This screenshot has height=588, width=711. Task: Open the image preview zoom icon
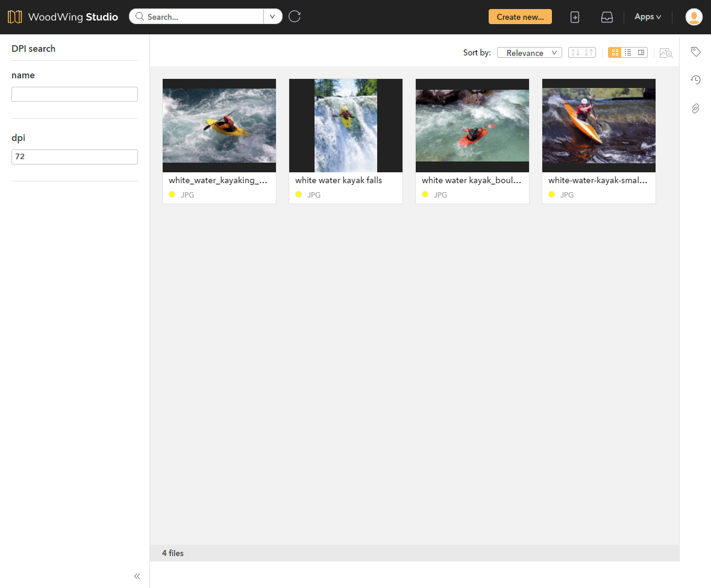(666, 53)
